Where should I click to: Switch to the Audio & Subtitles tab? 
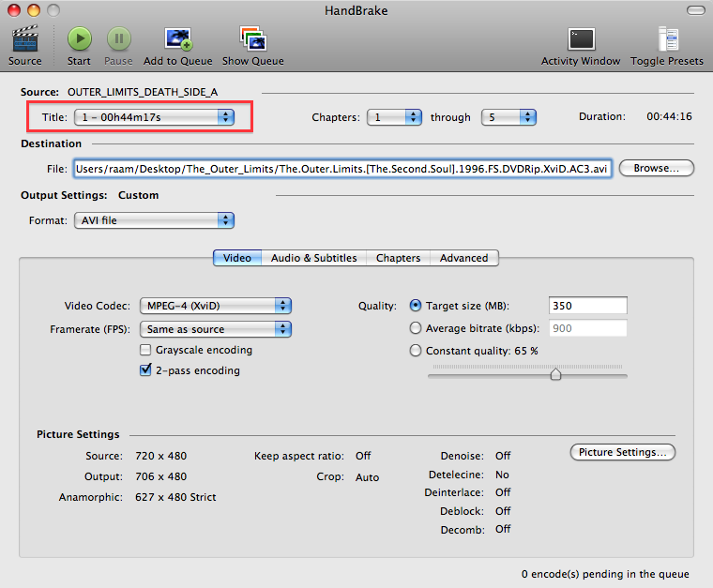(313, 258)
